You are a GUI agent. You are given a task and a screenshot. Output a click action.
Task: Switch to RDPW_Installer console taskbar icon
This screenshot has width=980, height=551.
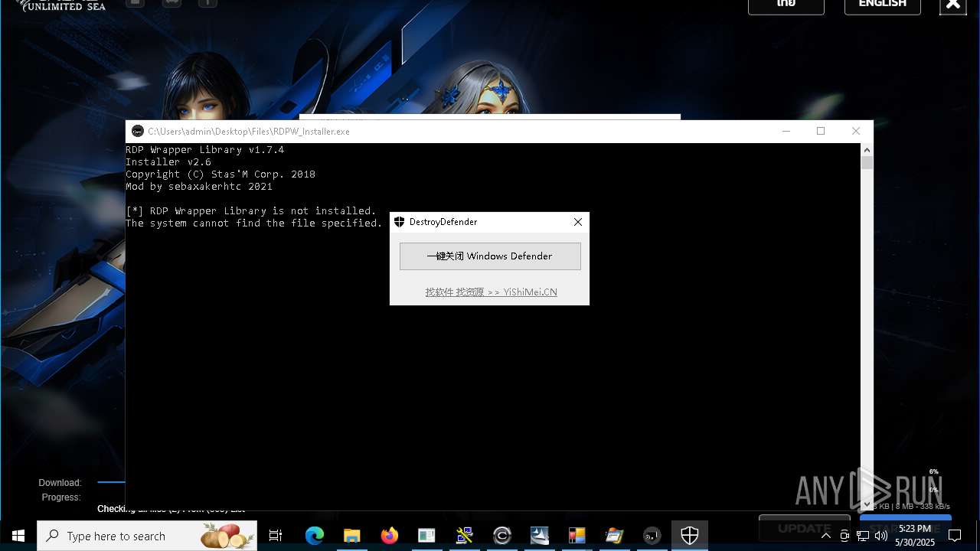coord(652,536)
